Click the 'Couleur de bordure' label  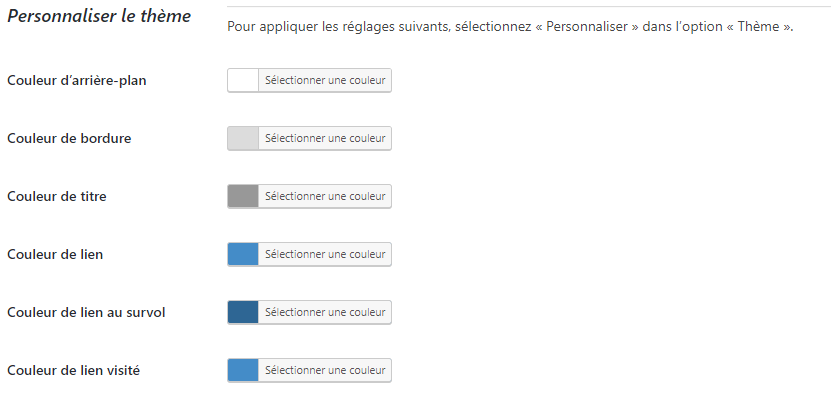tap(69, 138)
